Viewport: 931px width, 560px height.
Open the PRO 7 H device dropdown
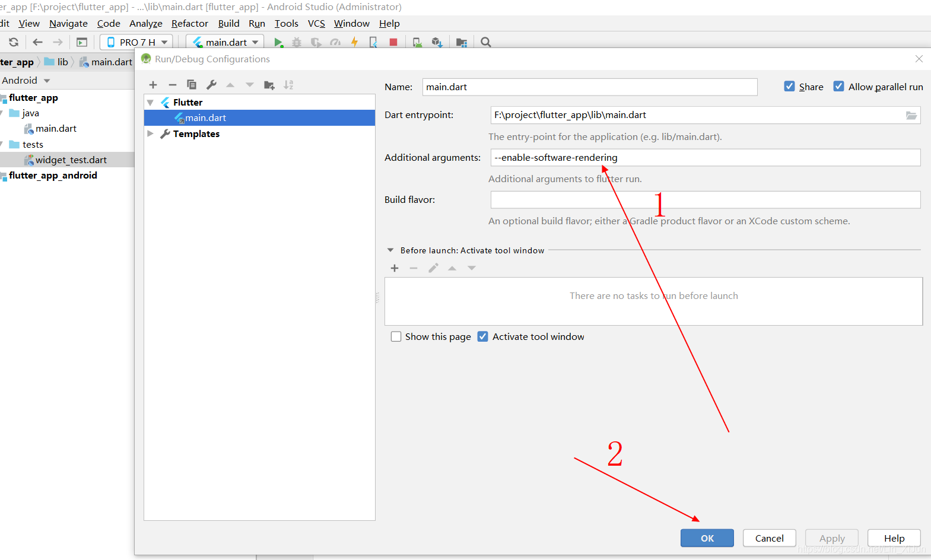[x=136, y=42]
